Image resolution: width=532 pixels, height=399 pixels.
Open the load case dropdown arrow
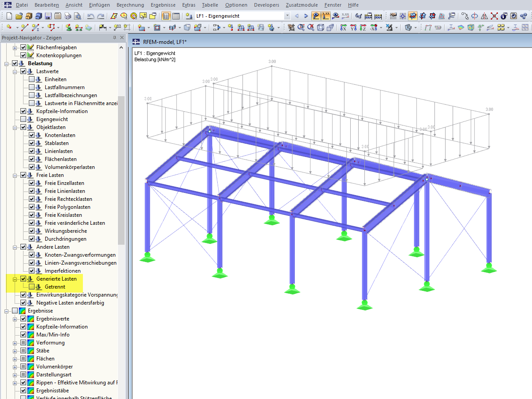click(287, 16)
